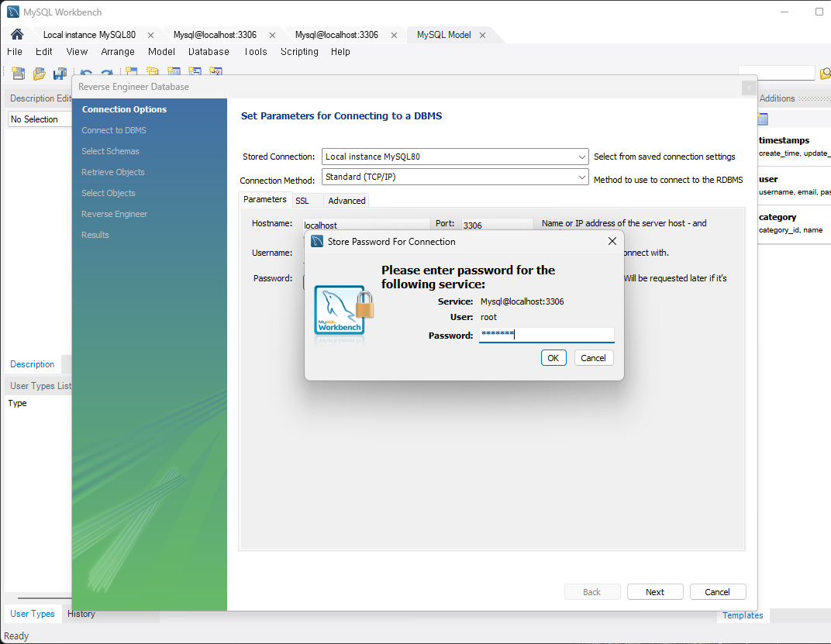The image size is (831, 644).
Task: Select the category template in Additions
Action: click(x=795, y=223)
